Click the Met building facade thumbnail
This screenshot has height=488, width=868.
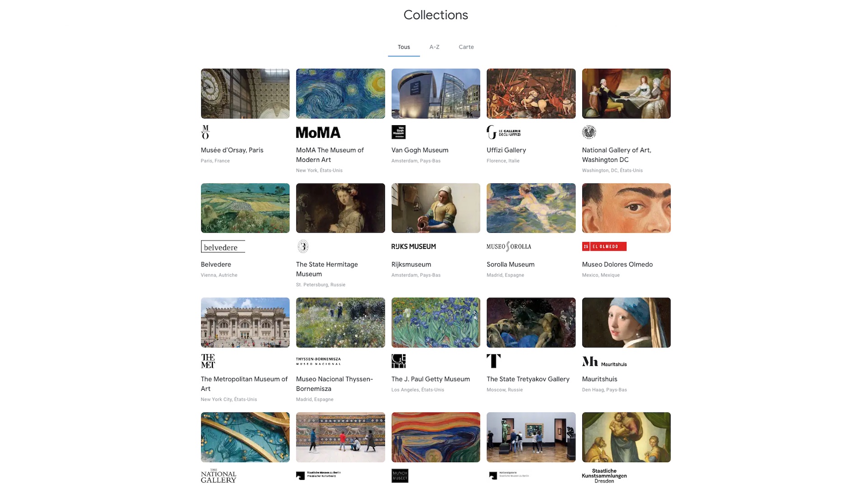tap(245, 323)
